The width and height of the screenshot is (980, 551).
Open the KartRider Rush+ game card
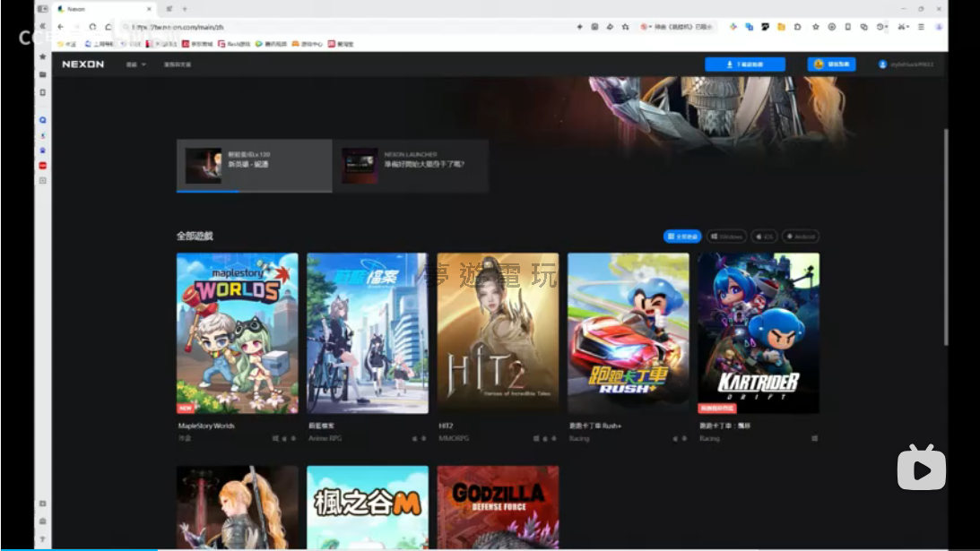tap(629, 333)
